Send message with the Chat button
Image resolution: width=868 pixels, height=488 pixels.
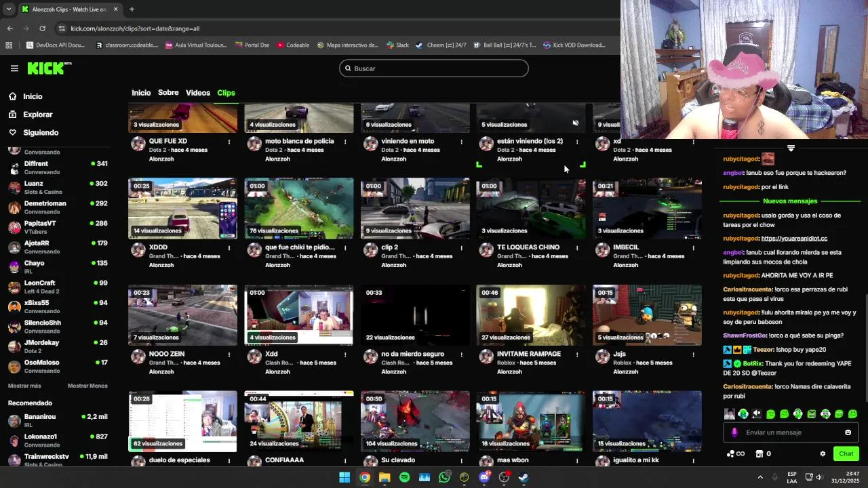[846, 454]
